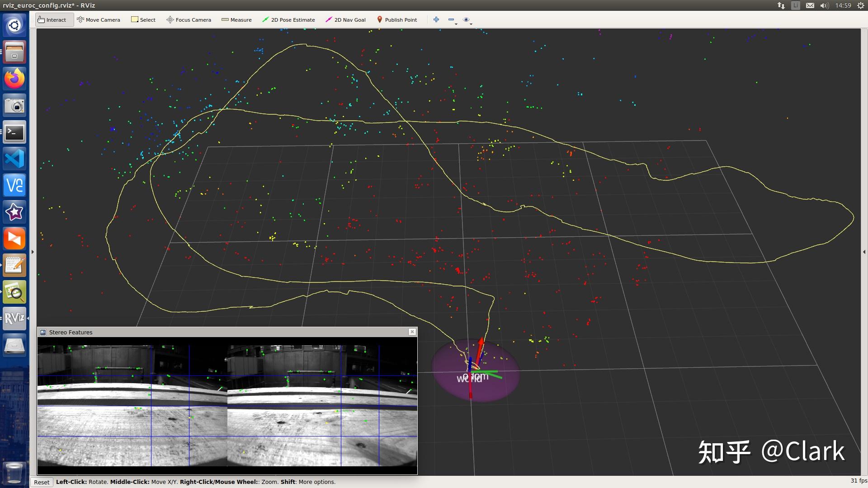Click the minus icon on the toolbar

(451, 19)
